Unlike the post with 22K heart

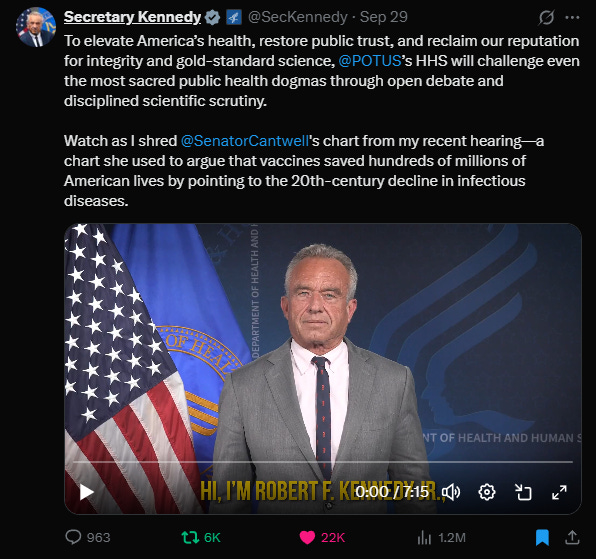308,537
